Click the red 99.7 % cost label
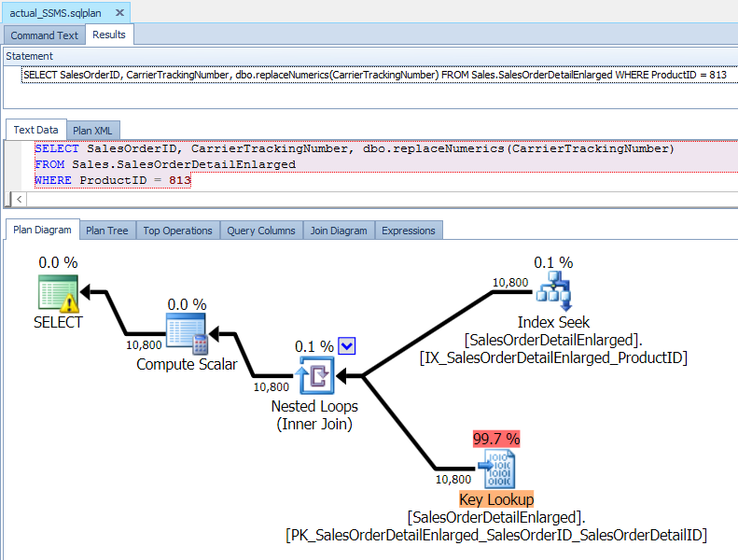 click(x=496, y=438)
